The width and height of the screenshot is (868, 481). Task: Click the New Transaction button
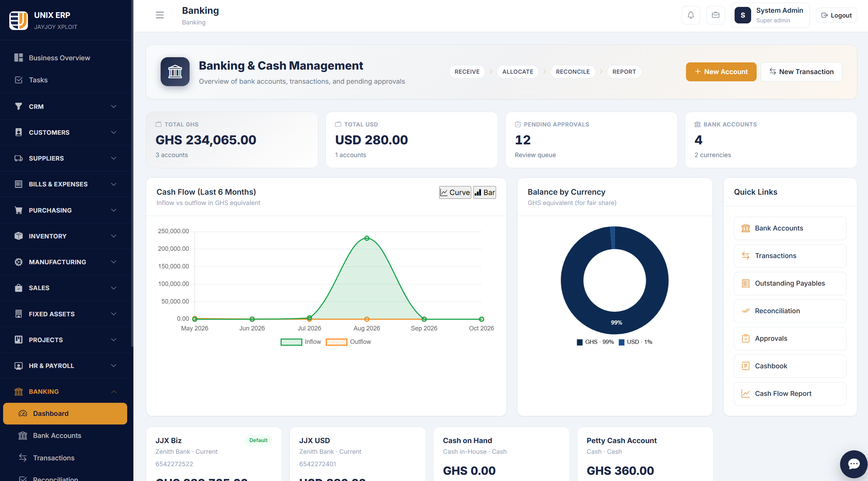(x=801, y=72)
